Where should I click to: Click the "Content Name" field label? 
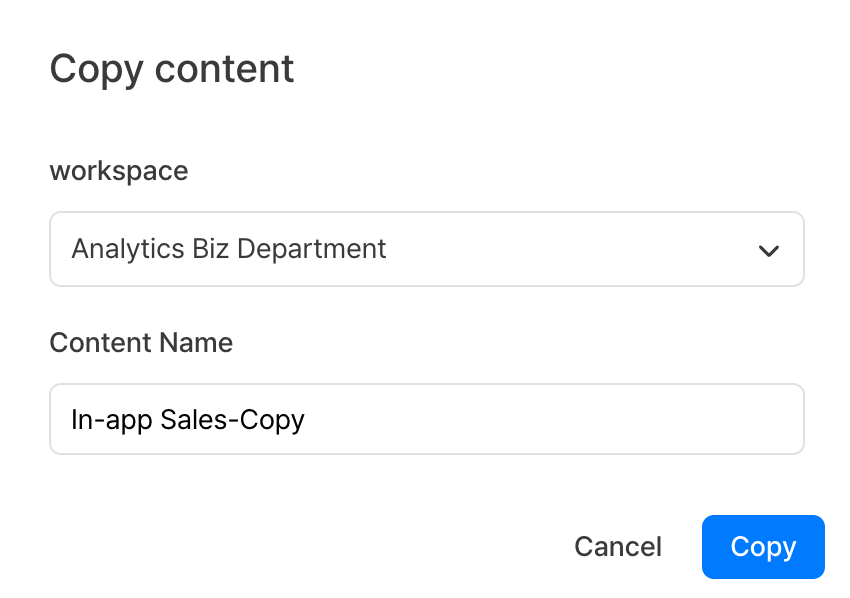click(x=141, y=343)
